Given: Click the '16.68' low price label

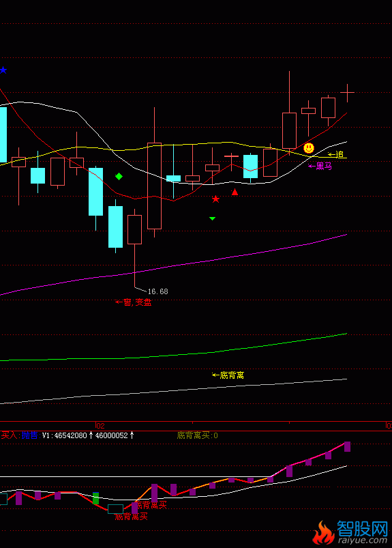Looking at the screenshot, I should click(157, 291).
